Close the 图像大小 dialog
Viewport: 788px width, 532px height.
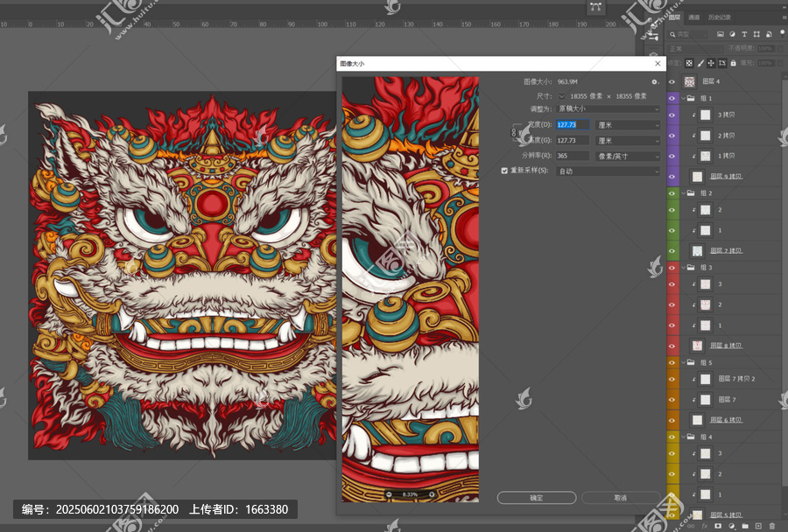pos(658,63)
